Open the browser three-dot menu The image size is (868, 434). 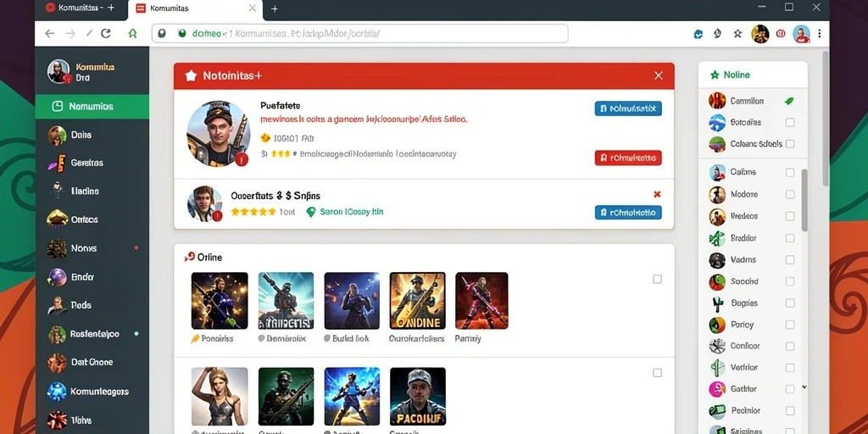click(x=820, y=34)
